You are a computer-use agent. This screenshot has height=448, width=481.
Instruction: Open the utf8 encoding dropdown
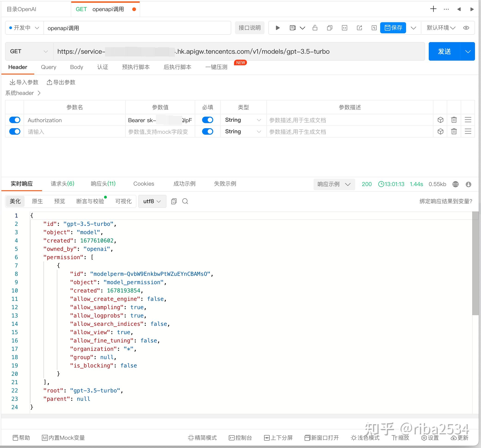pos(152,201)
